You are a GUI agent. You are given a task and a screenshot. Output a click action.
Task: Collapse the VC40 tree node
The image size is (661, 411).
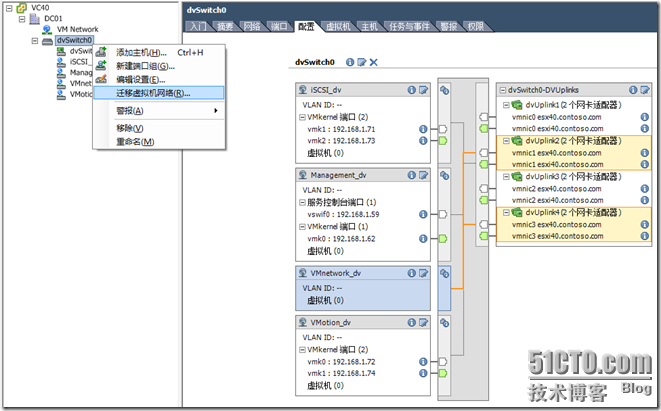tap(9, 8)
